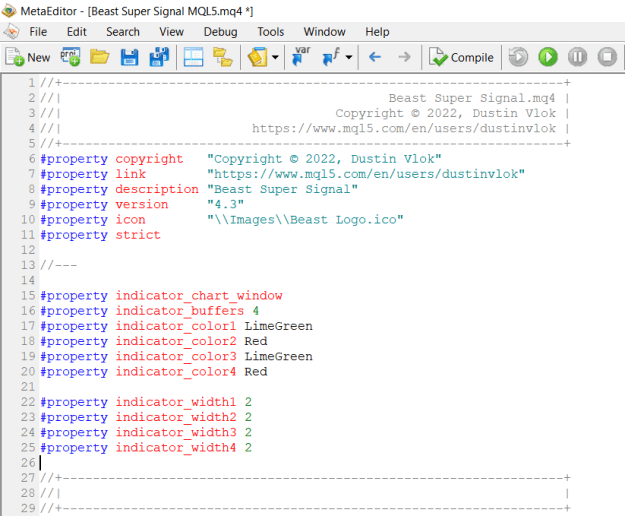Expand the dropdown beside the yellow tag icon
The image size is (625, 516).
coord(275,57)
